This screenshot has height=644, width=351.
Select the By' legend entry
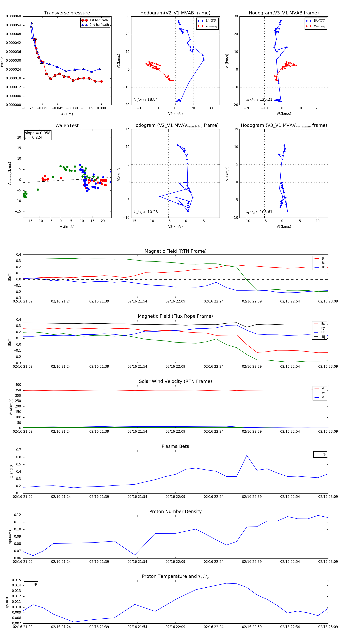pyautogui.click(x=320, y=328)
